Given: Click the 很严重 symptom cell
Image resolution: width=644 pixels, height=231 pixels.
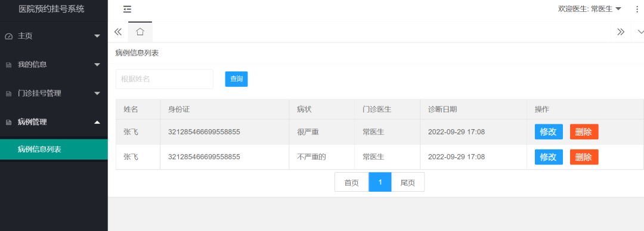Looking at the screenshot, I should [x=308, y=132].
